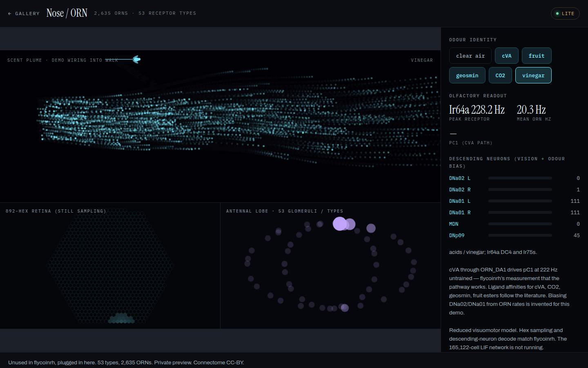Click the hexagonal retina grid center
Image resolution: width=588 pixels, height=368 pixels.
[110, 266]
